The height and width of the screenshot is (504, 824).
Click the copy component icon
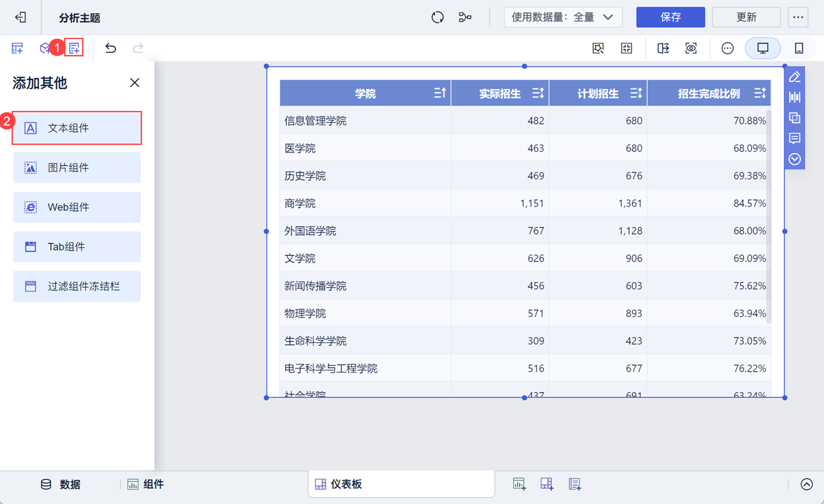(795, 118)
